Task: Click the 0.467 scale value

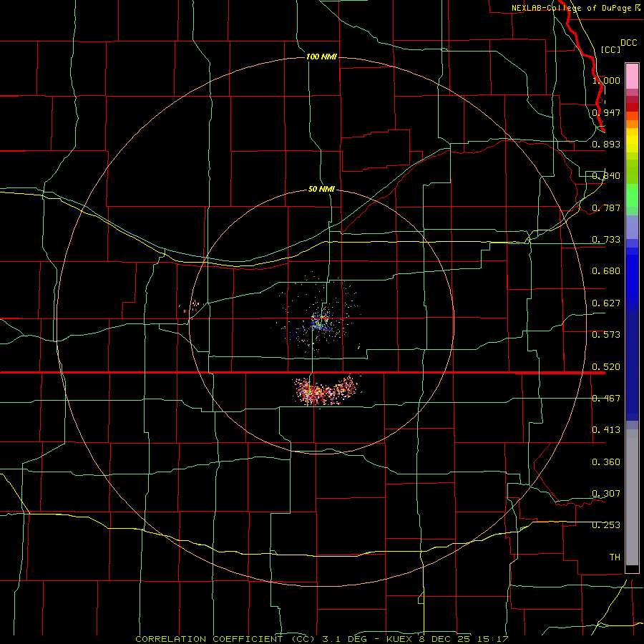Action: pos(606,399)
